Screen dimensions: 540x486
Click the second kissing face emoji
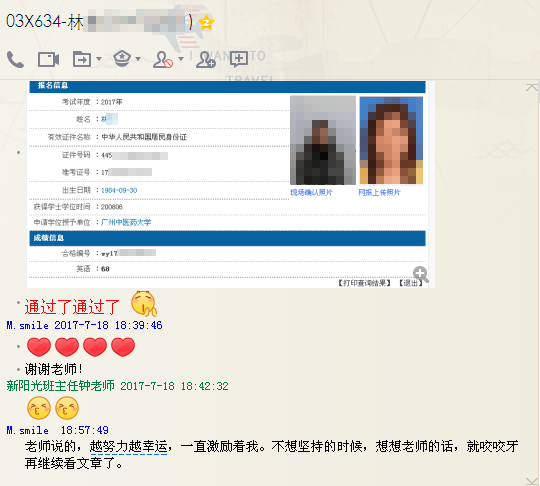coord(67,408)
